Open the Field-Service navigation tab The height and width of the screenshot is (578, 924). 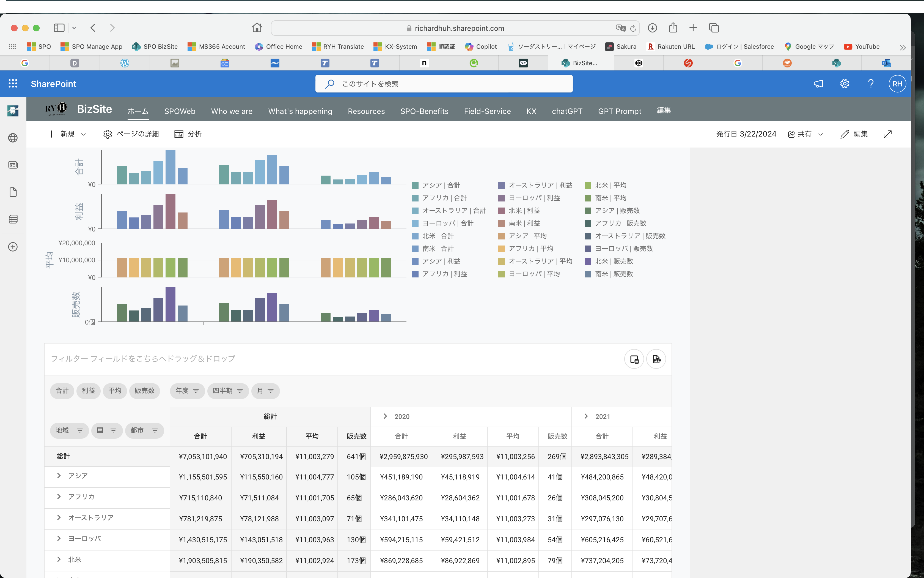487,111
